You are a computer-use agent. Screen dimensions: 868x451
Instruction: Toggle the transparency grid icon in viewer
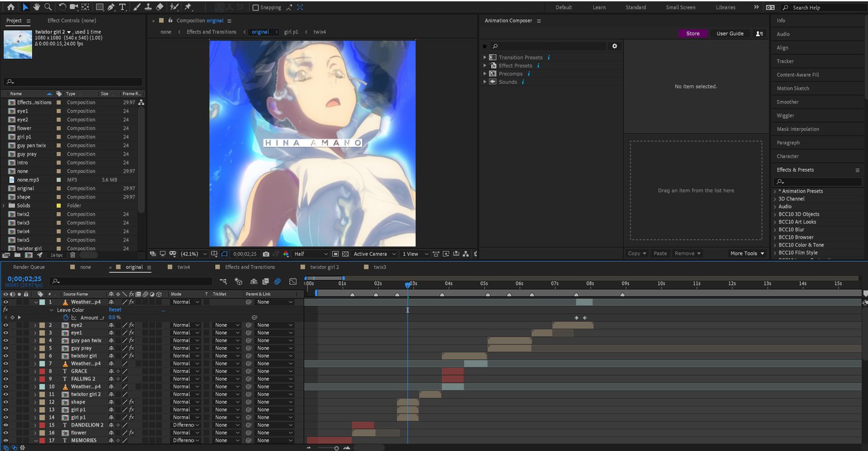345,254
